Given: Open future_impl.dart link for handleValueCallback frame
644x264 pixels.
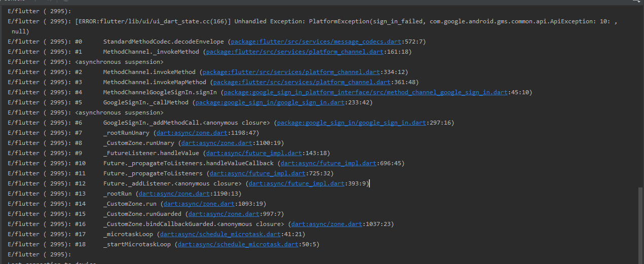Looking at the screenshot, I should click(x=328, y=163).
